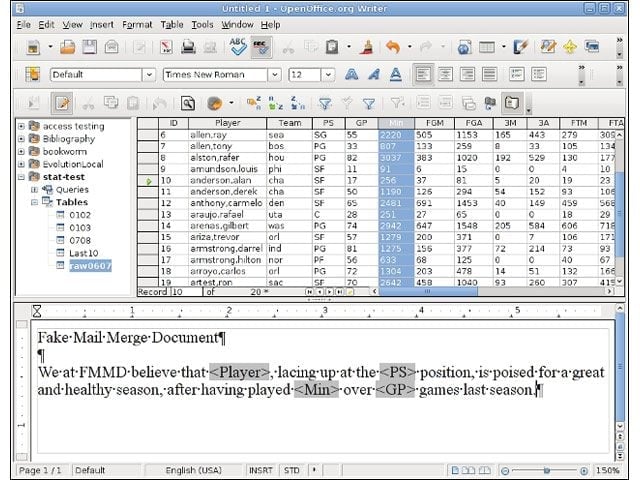Click the INSRT mode status field
The height and width of the screenshot is (480, 640).
point(260,470)
